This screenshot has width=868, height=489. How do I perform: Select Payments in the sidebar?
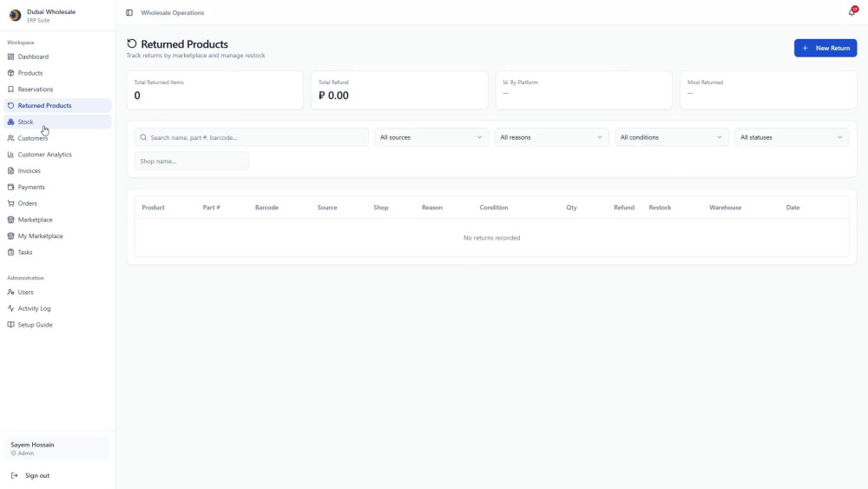tap(57, 188)
